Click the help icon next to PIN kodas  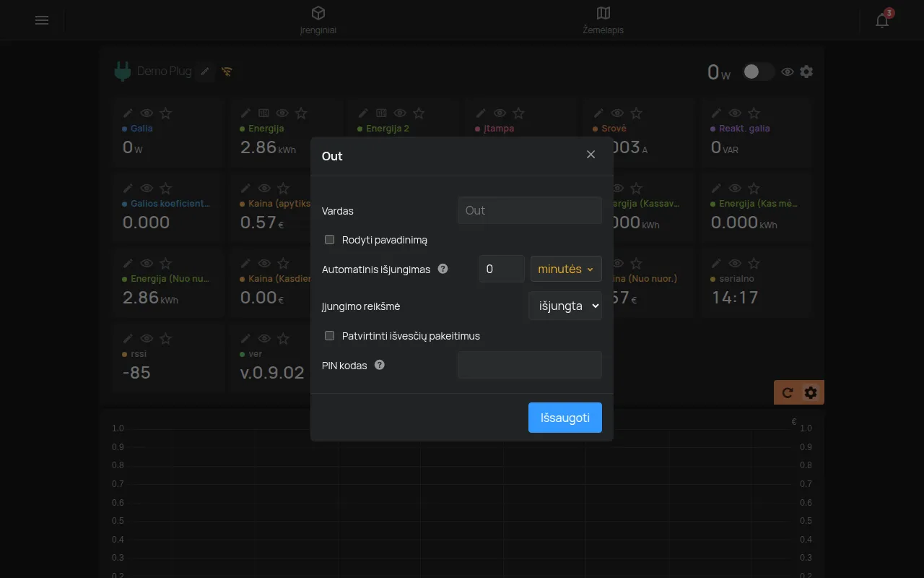coord(380,365)
